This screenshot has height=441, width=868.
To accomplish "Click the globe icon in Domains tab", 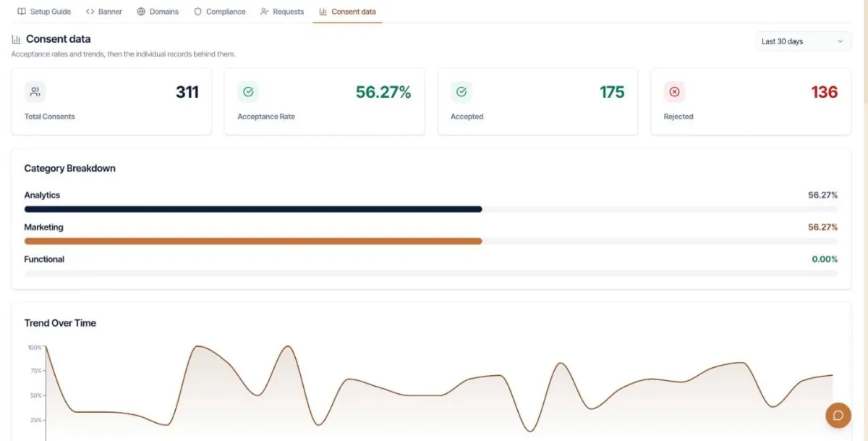I will [x=141, y=12].
